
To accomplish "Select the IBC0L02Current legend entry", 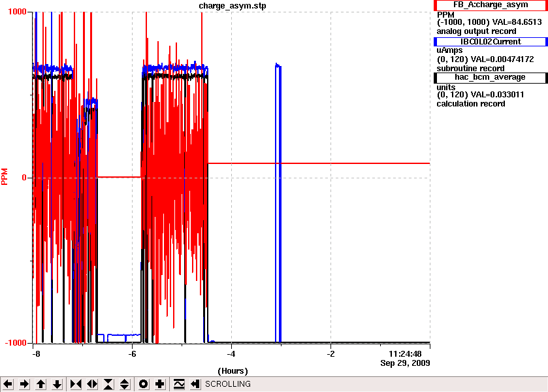I will (491, 42).
